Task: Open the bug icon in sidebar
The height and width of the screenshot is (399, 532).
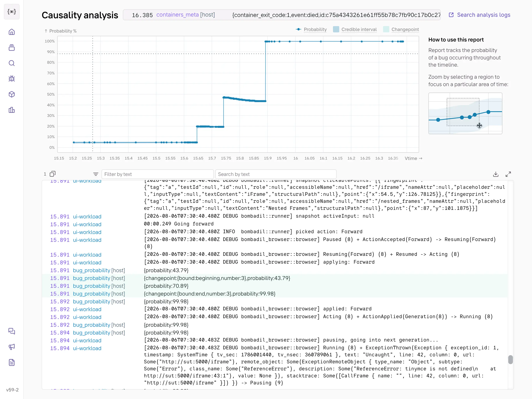Action: tap(11, 79)
